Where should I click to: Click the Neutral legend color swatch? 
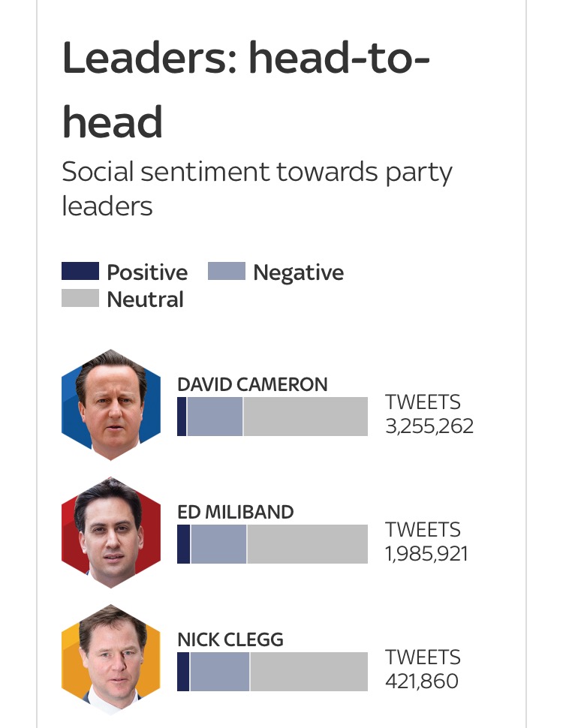(x=80, y=299)
